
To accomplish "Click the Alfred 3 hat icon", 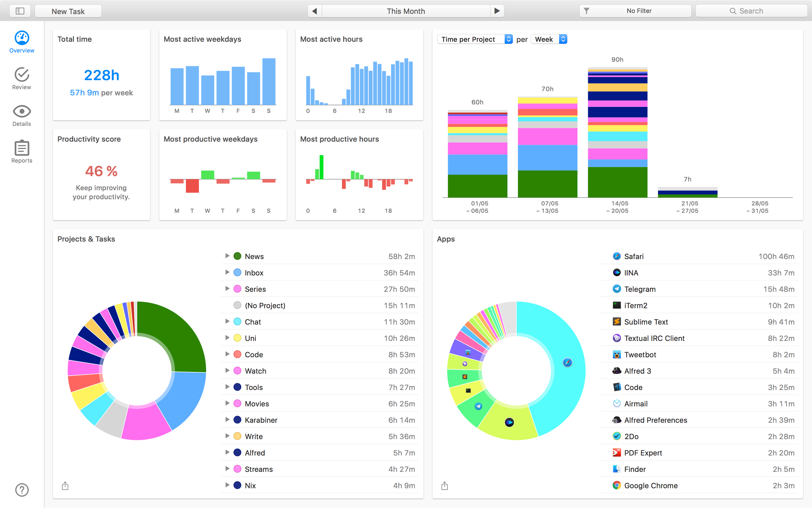I will click(617, 371).
